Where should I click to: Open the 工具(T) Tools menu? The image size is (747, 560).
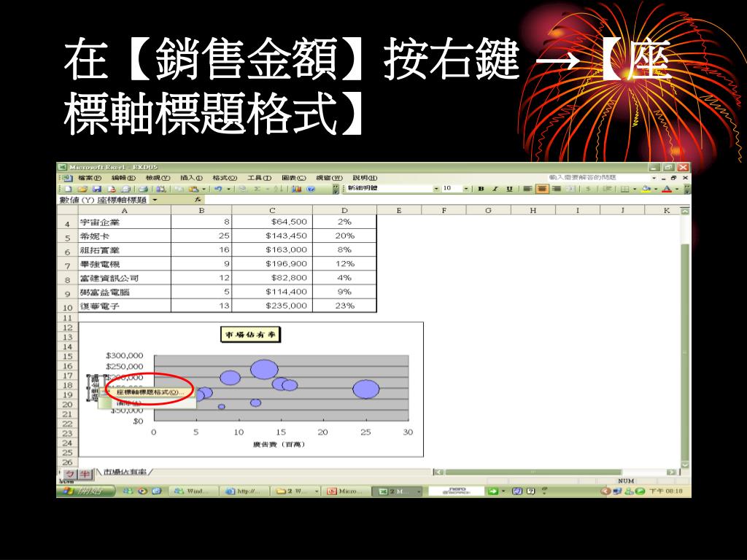(x=259, y=178)
